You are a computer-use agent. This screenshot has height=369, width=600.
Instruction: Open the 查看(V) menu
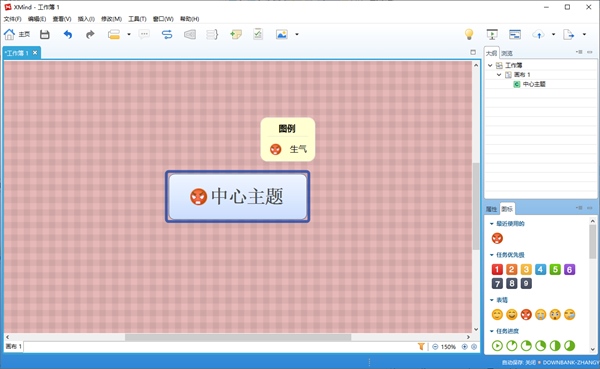pos(62,19)
